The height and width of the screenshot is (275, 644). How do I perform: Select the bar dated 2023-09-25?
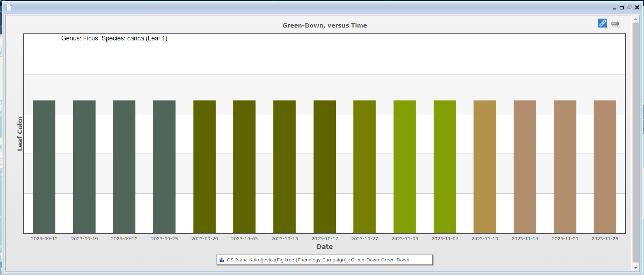[164, 167]
